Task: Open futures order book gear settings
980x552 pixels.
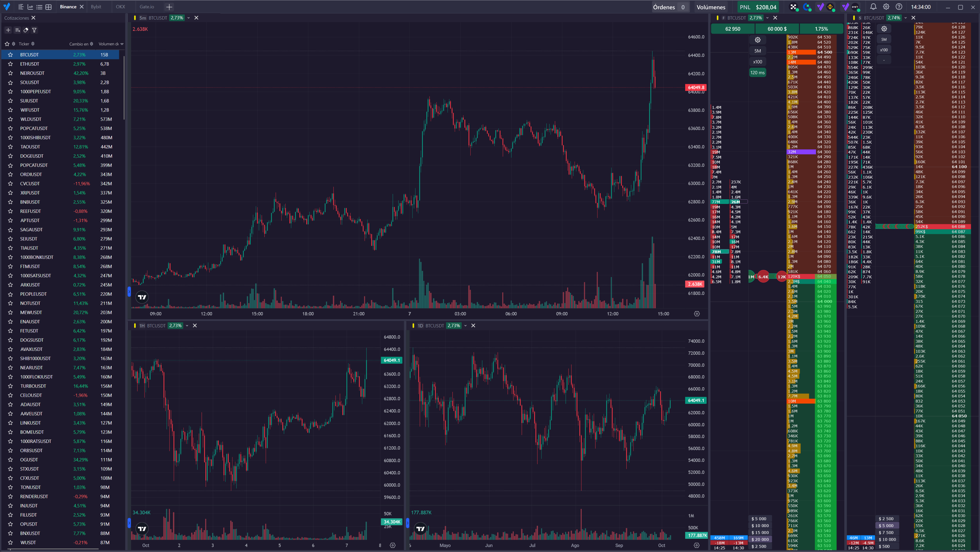Action: pos(757,40)
